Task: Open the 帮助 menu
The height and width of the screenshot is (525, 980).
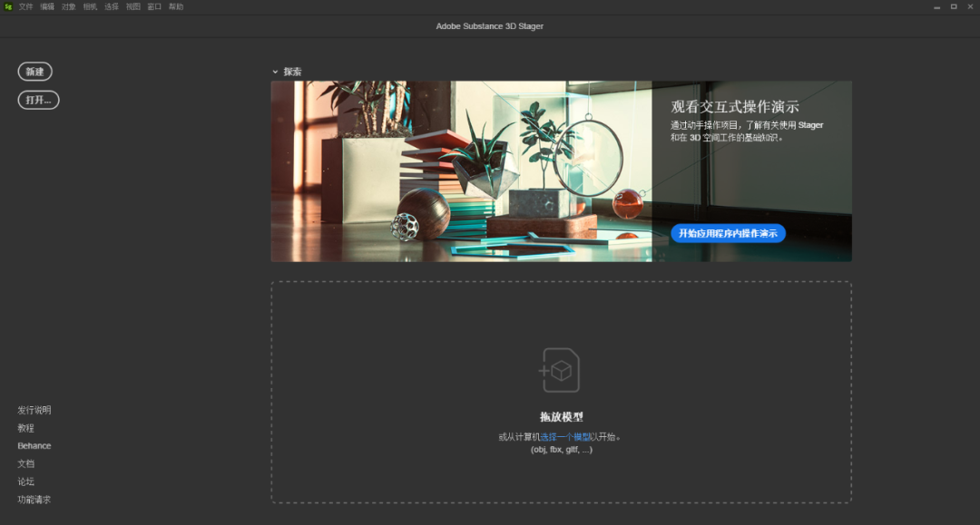Action: (176, 6)
